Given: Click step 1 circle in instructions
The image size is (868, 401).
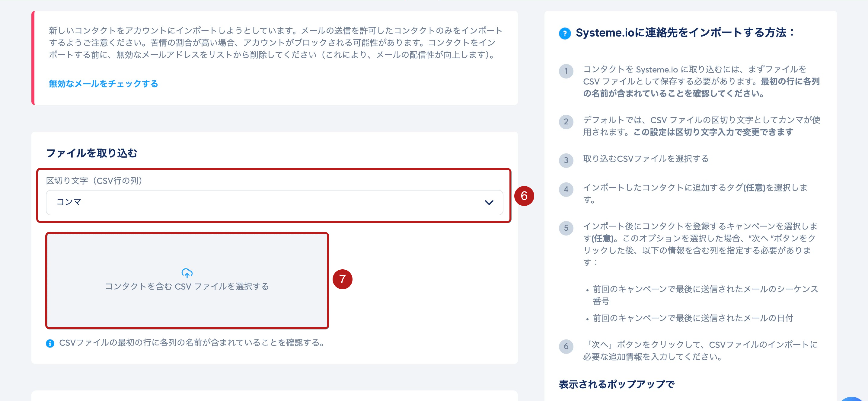Looking at the screenshot, I should tap(566, 71).
